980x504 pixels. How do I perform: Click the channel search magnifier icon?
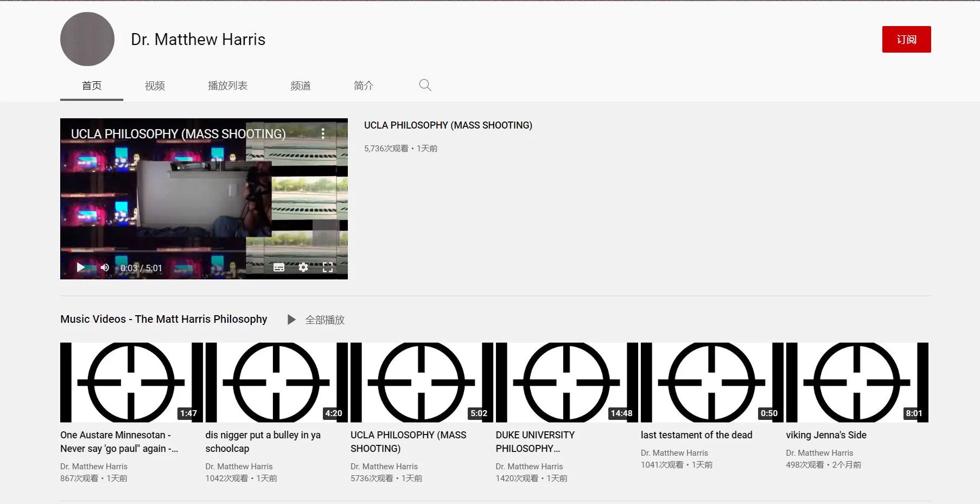425,85
